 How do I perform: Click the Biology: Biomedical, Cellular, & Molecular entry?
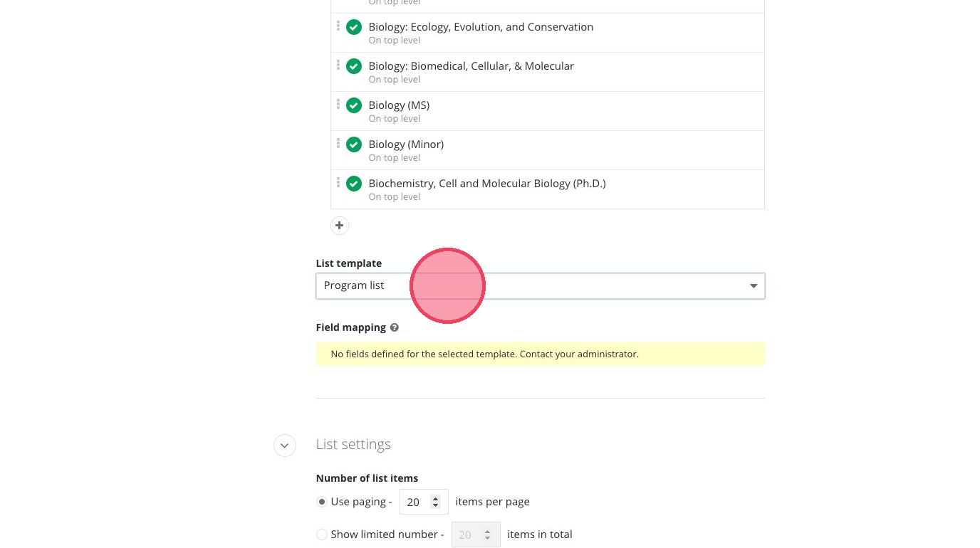471,66
